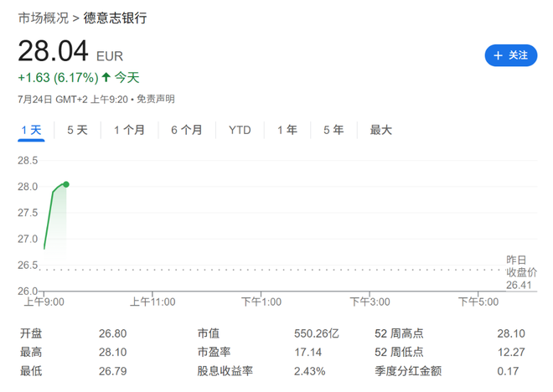Click the 股息收益率 label
The image size is (553, 392).
click(225, 371)
